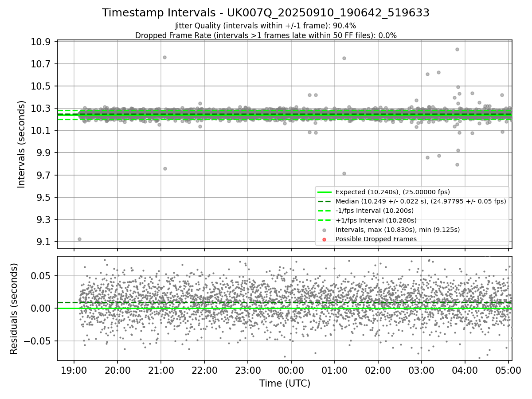Click the solid green 'Expected' legend line sample
532x399 pixels.
(x=324, y=192)
